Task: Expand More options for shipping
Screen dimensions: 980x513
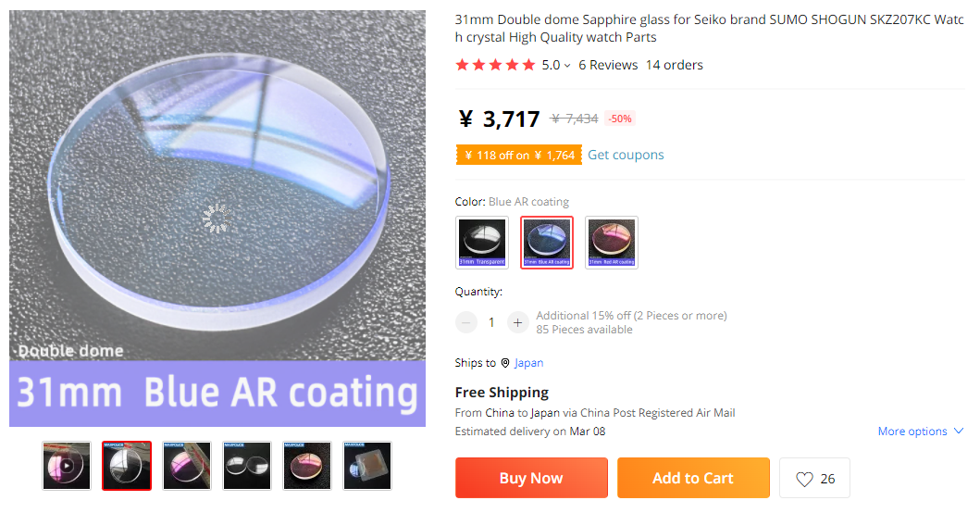Action: coord(920,431)
